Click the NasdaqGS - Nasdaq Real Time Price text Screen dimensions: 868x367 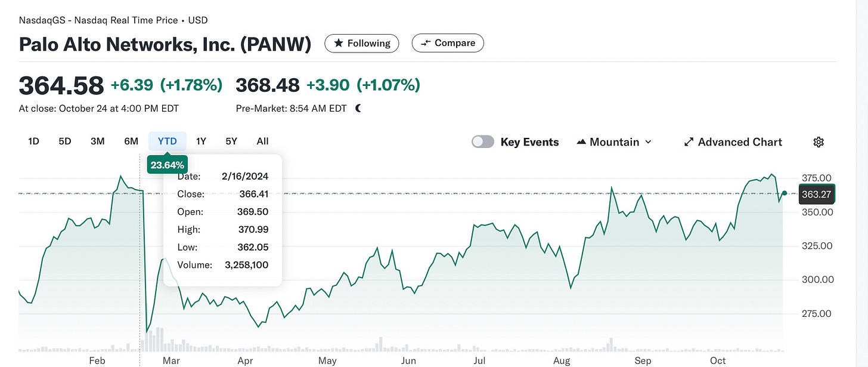[98, 20]
